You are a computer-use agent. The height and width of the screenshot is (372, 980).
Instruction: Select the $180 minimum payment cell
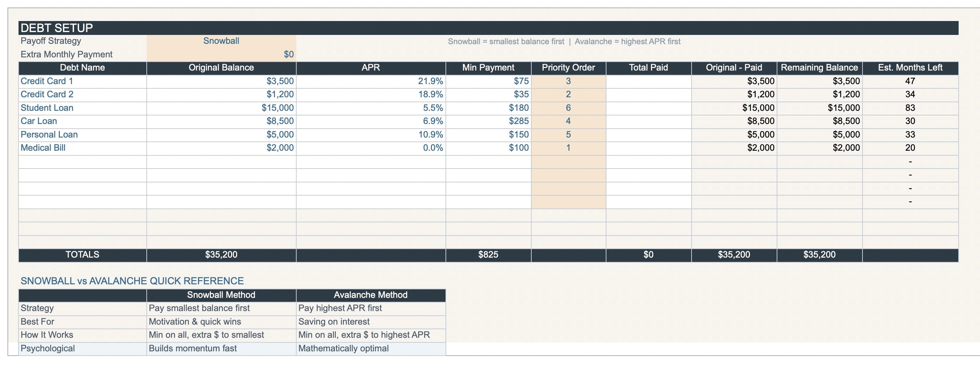click(489, 108)
